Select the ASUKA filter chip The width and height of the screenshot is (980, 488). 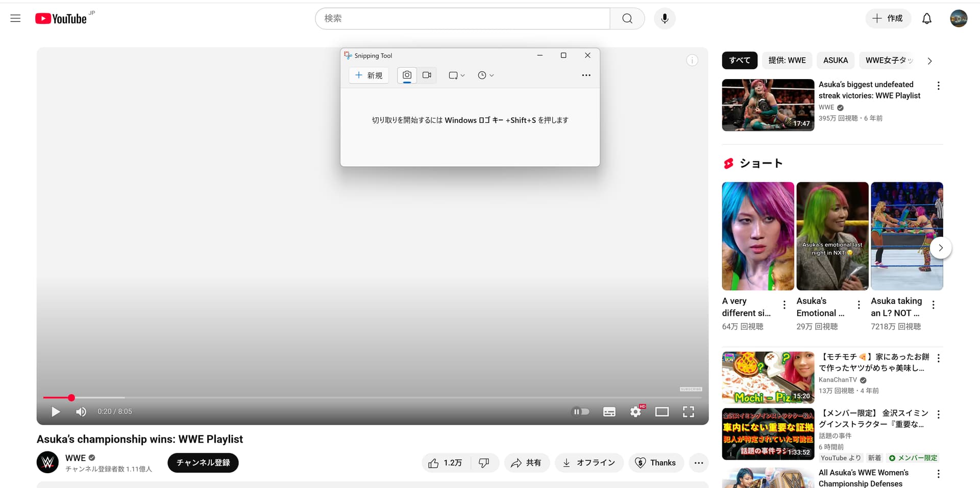[x=836, y=60]
